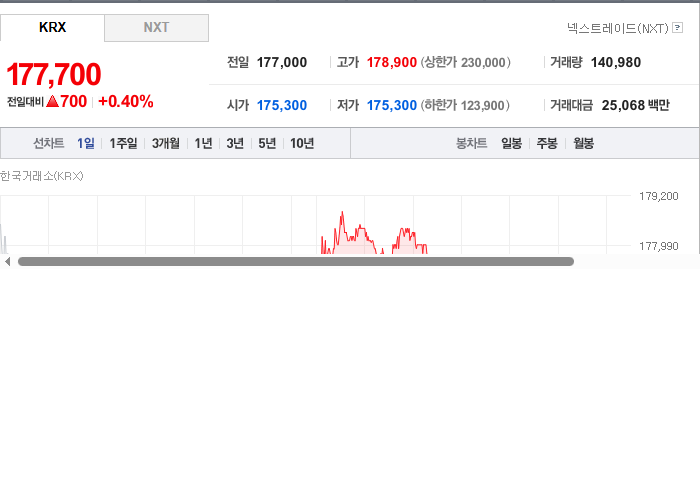Select the 10년 line chart period
This screenshot has height=490, width=700.
coord(302,143)
